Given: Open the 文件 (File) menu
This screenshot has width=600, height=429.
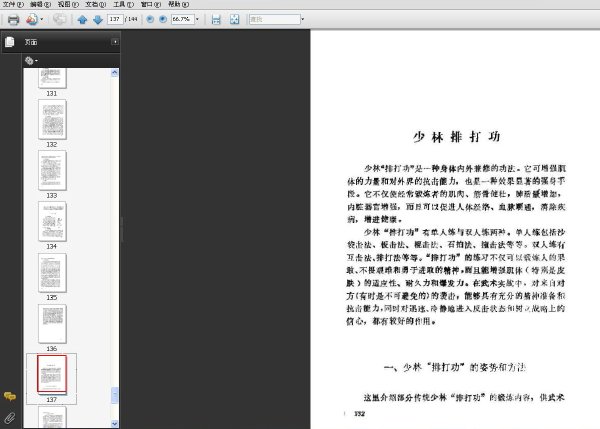Looking at the screenshot, I should 13,5.
